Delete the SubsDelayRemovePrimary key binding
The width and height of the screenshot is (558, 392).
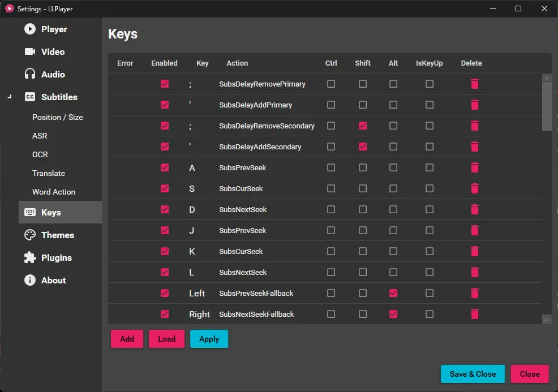coord(475,84)
